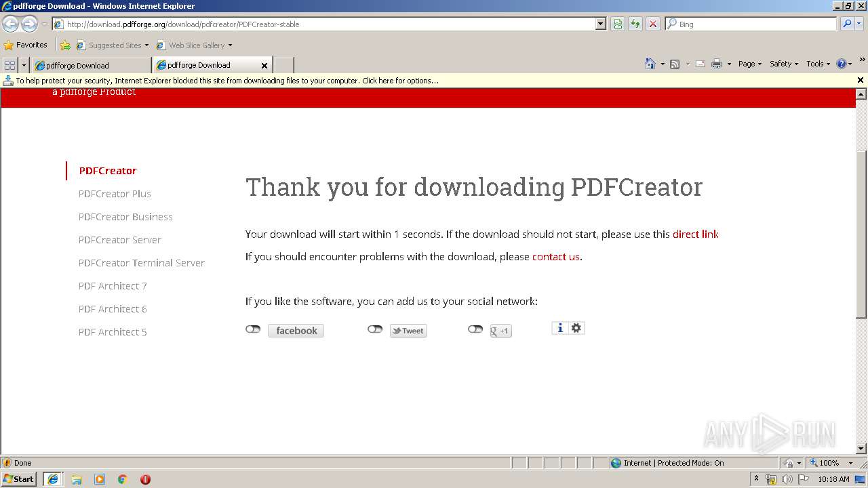Viewport: 868px width, 488px height.
Task: Open Windows Media Player taskbar icon
Action: point(100,479)
